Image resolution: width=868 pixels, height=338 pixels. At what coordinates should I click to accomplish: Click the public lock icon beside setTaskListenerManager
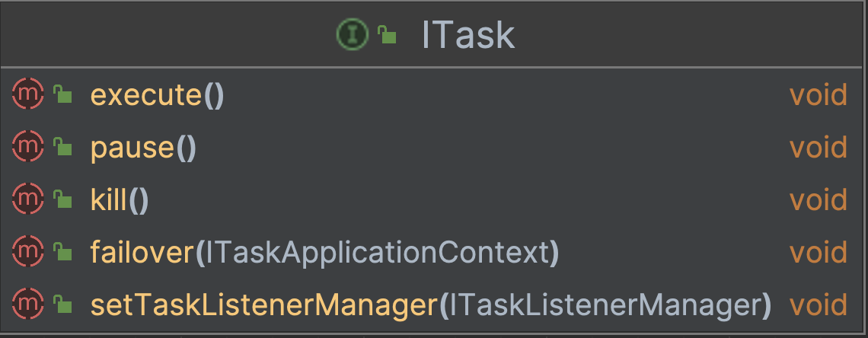(x=62, y=305)
